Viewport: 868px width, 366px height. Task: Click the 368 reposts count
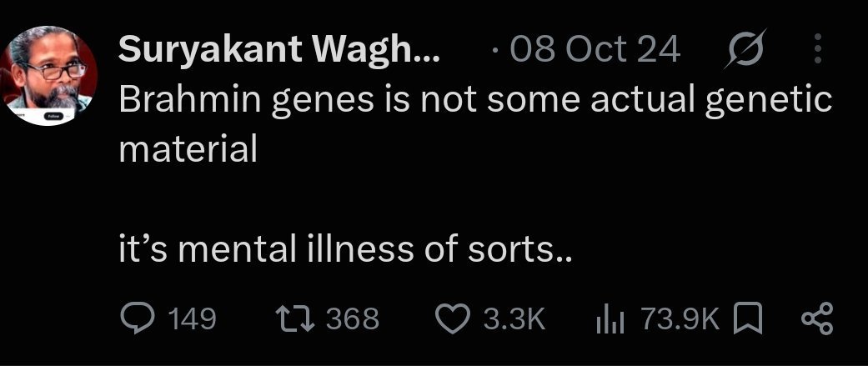(x=353, y=319)
